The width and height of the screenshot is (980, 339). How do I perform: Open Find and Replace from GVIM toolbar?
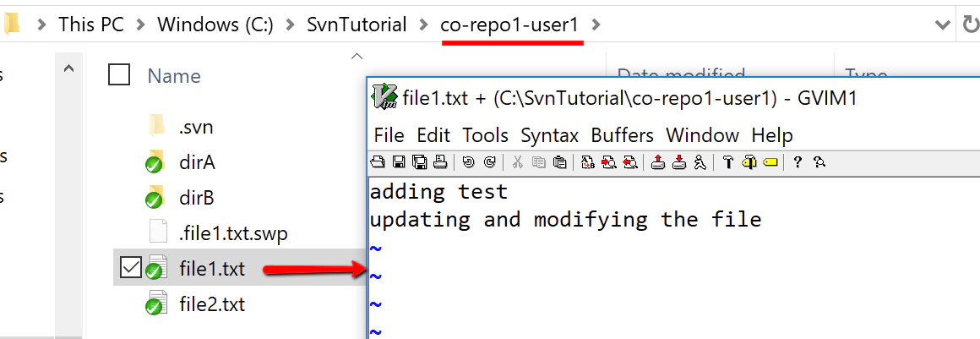click(587, 162)
